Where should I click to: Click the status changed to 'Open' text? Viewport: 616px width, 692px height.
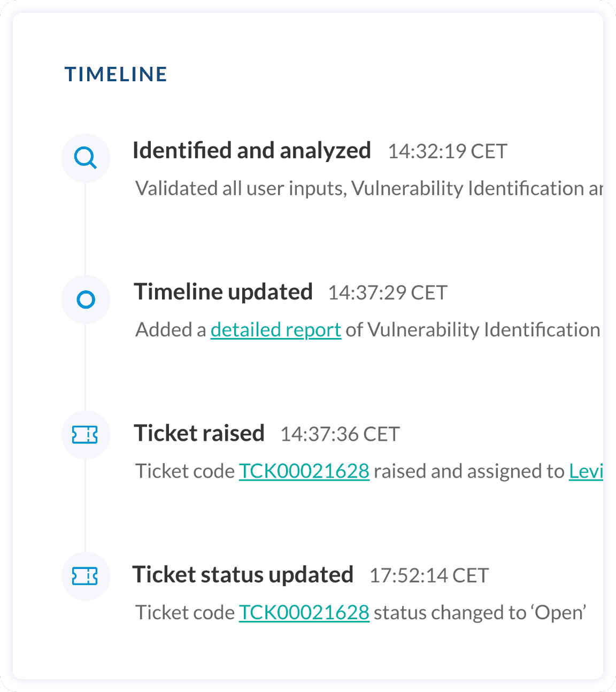[480, 612]
